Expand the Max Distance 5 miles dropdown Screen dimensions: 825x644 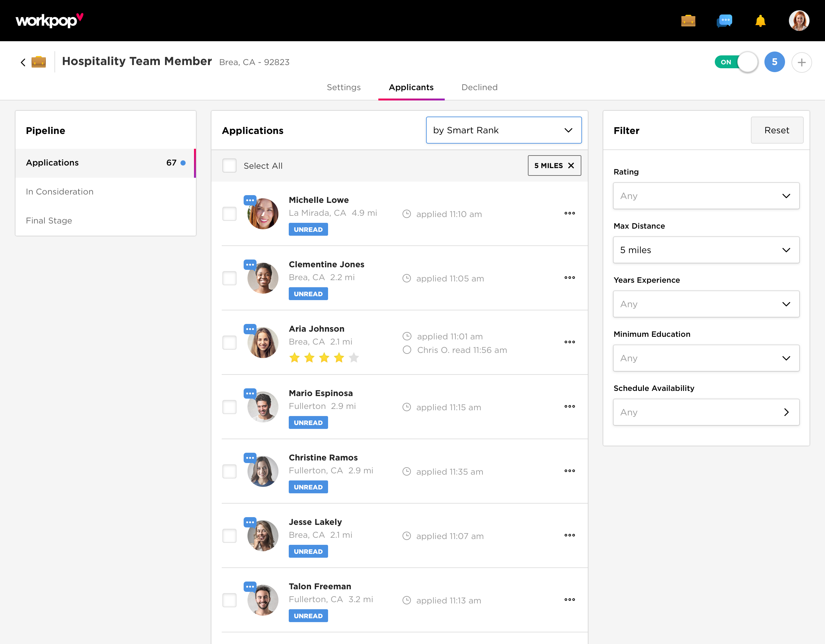706,250
